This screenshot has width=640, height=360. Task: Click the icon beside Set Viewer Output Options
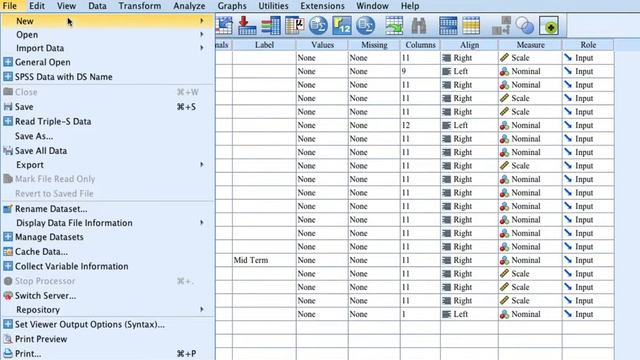(8, 324)
